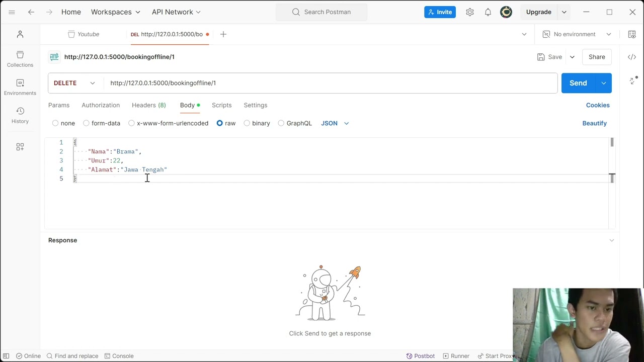Open the settings gear icon
Image resolution: width=644 pixels, height=362 pixels.
point(470,12)
